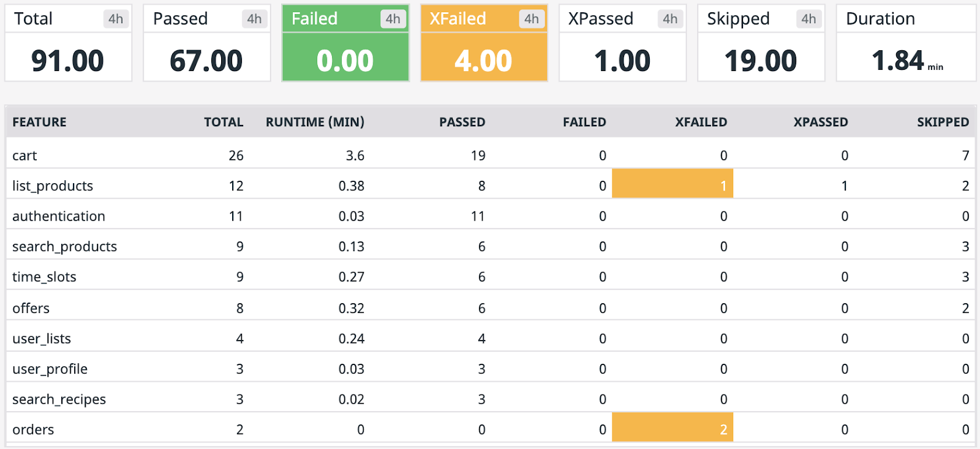Click the 4h badge on XPassed panel
This screenshot has width=980, height=449.
[x=670, y=19]
